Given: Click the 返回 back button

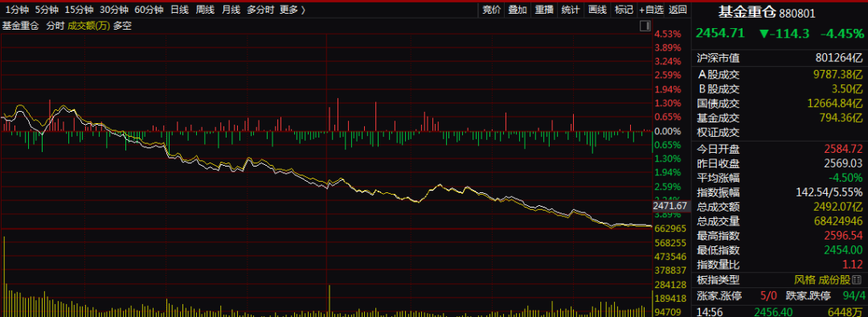Looking at the screenshot, I should tap(678, 10).
